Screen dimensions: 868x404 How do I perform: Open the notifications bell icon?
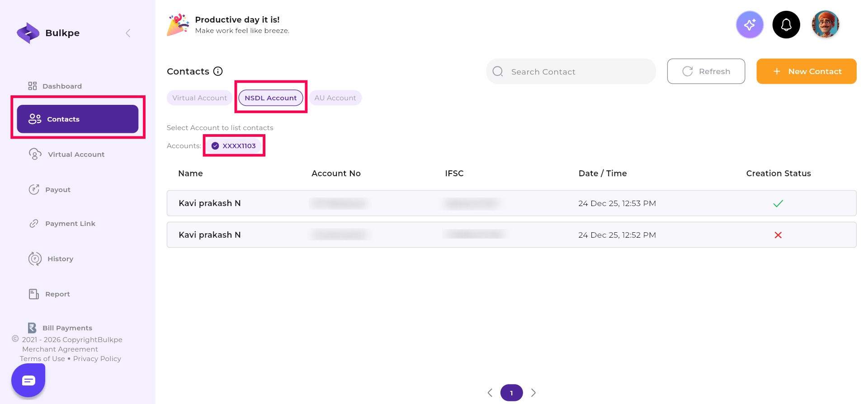click(x=786, y=25)
